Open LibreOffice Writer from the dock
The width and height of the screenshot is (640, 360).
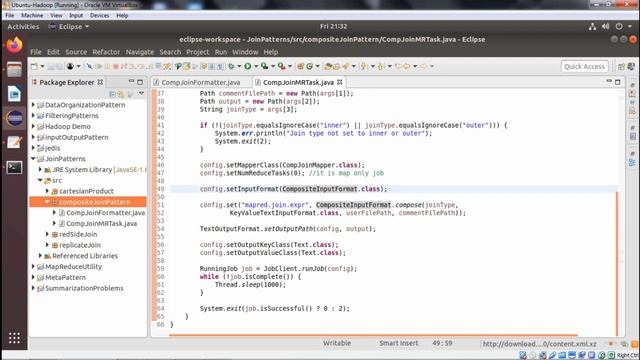point(14,94)
